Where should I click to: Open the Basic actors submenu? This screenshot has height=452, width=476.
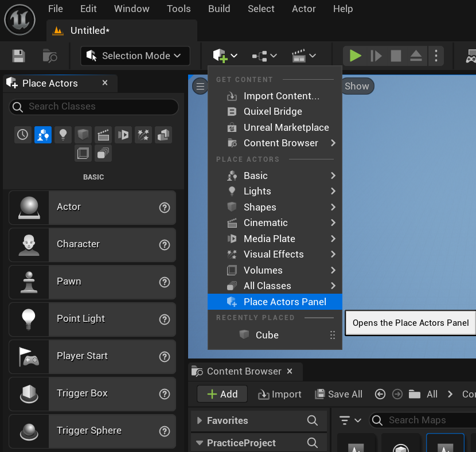[275, 176]
